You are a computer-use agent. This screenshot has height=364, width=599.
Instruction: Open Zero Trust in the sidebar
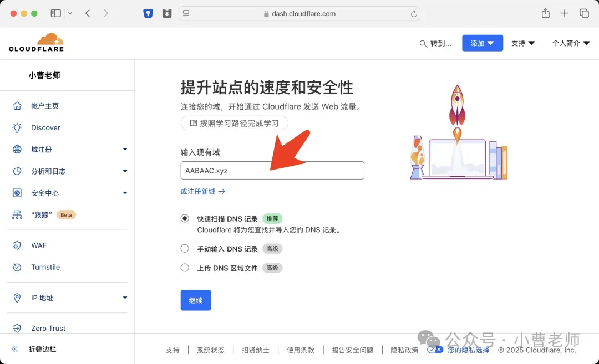click(x=48, y=328)
